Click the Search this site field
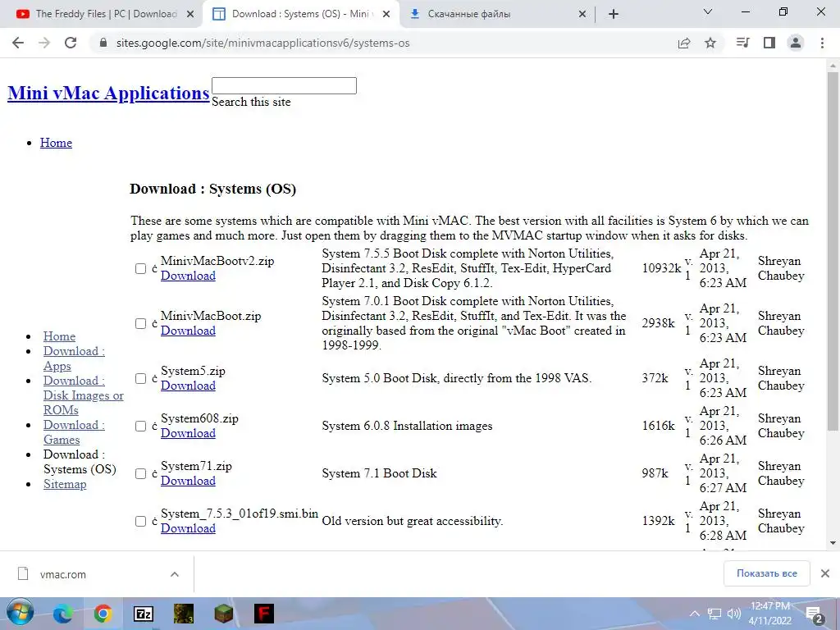This screenshot has height=630, width=840. tap(284, 85)
